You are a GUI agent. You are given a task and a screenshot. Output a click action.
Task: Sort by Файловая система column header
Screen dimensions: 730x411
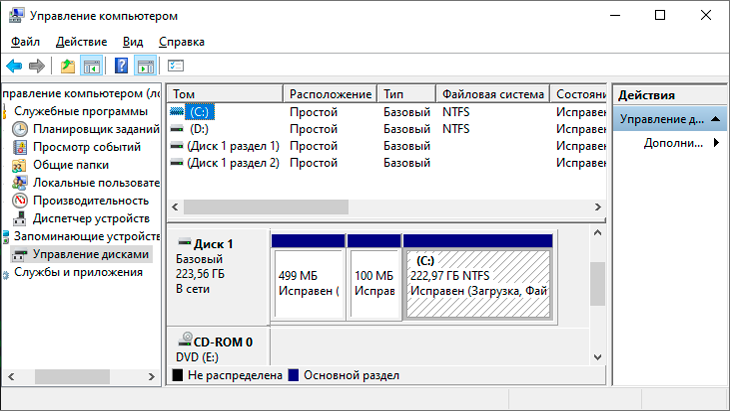493,94
